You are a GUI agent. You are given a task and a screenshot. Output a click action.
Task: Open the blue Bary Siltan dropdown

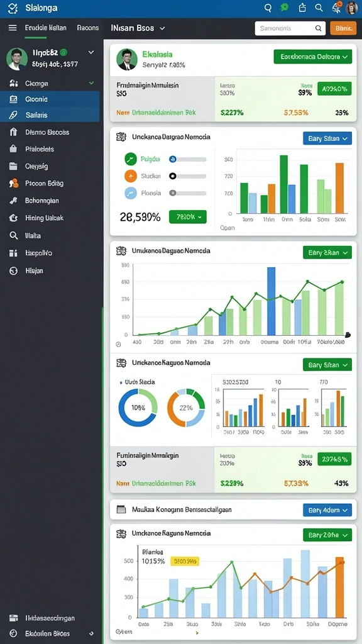(x=327, y=138)
